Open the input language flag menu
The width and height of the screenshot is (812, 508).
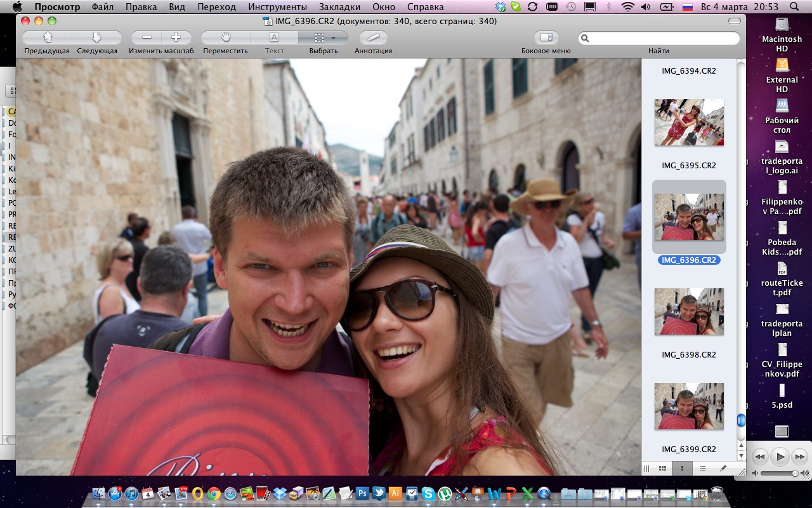coord(688,7)
